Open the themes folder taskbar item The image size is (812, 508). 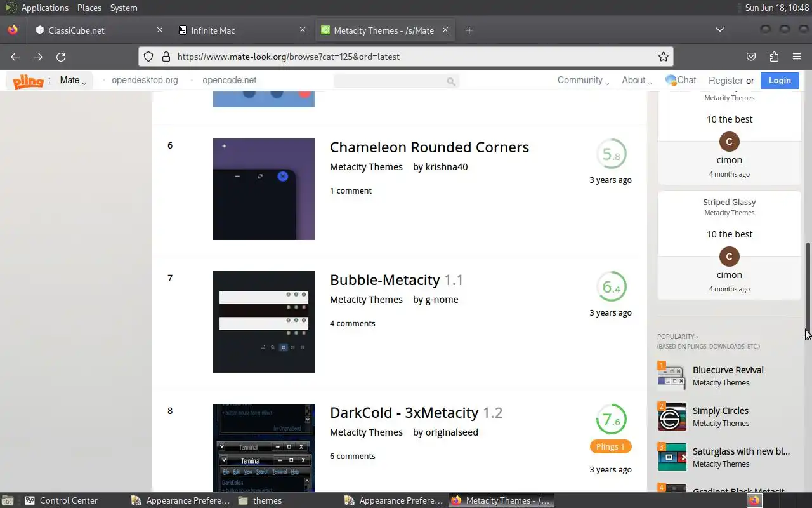coord(259,500)
